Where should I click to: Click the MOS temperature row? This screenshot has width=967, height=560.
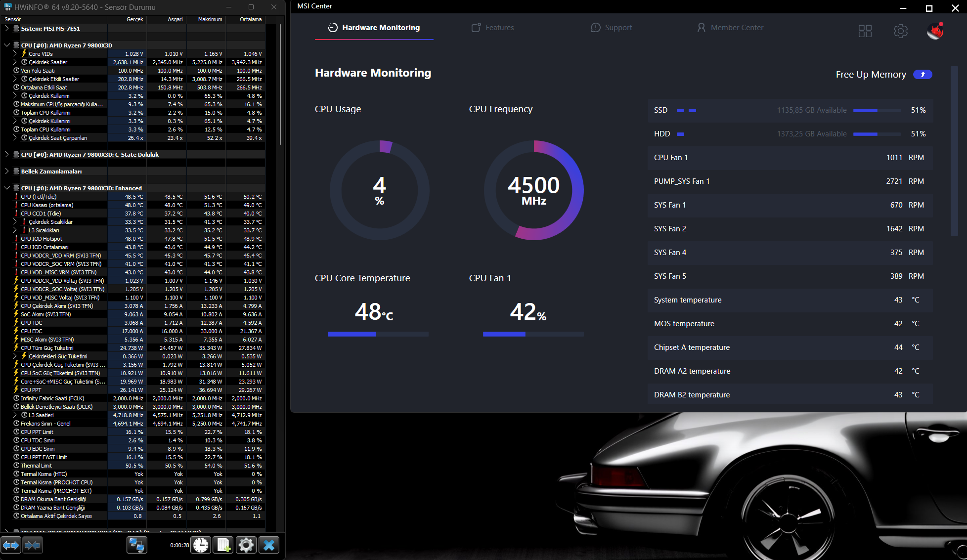click(x=790, y=324)
